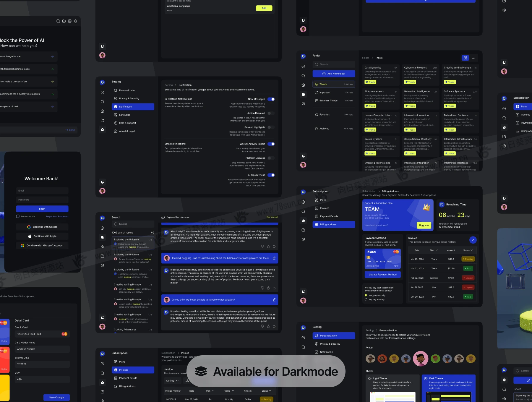Image resolution: width=532 pixels, height=402 pixels.
Task: Like the "Absolutely! The universe" response
Action: click(268, 246)
